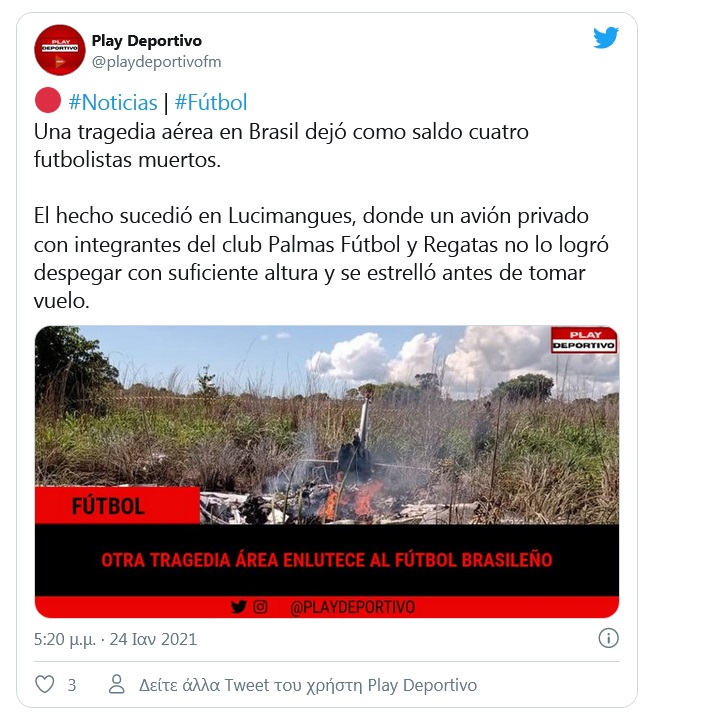707x712 pixels.
Task: Click the Play Deportivo profile avatar
Action: tap(59, 50)
